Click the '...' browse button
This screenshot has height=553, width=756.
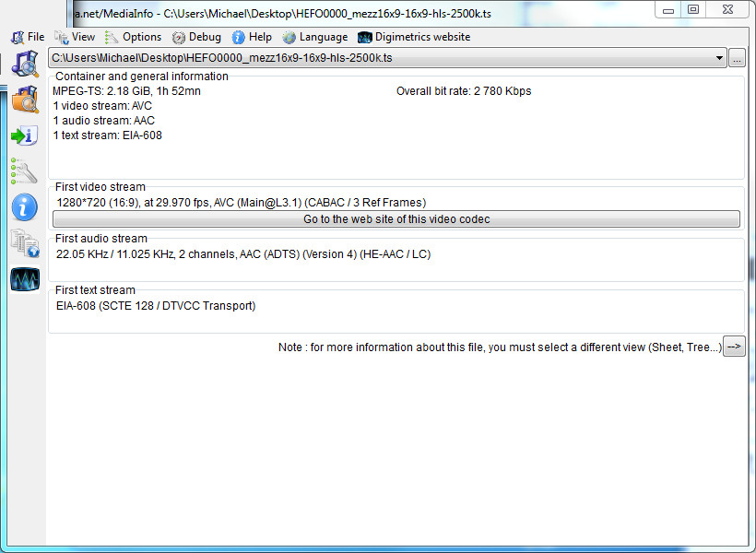coord(737,58)
